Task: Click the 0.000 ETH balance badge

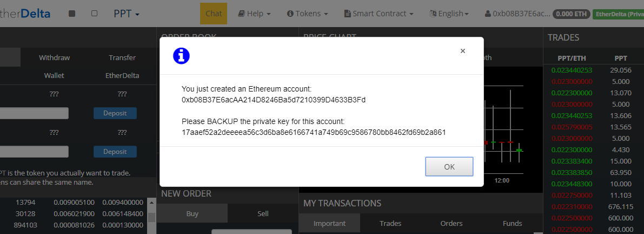Action: (x=572, y=14)
